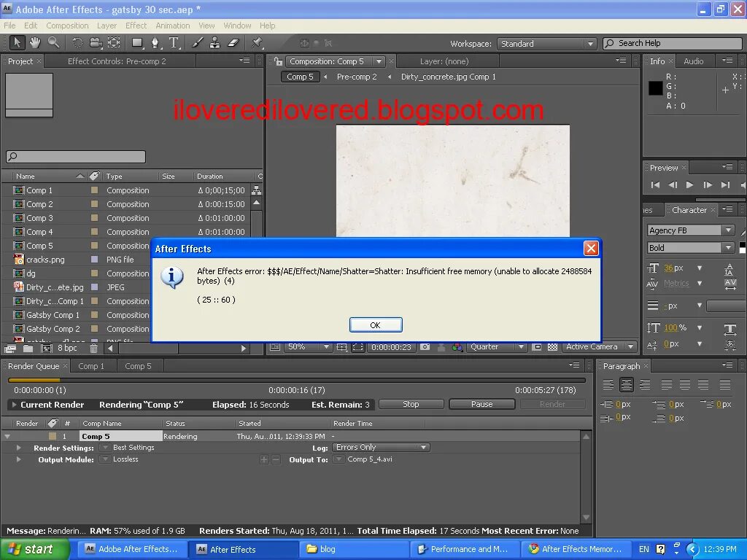Click the Best Settings link
747x560 pixels.
[133, 448]
